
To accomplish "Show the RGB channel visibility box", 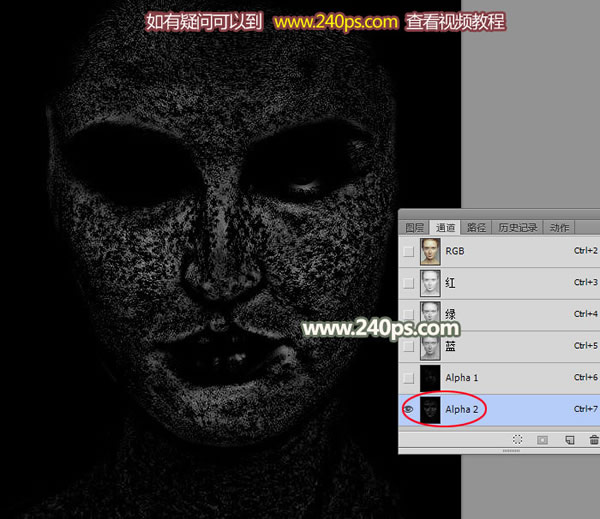I will pyautogui.click(x=409, y=251).
